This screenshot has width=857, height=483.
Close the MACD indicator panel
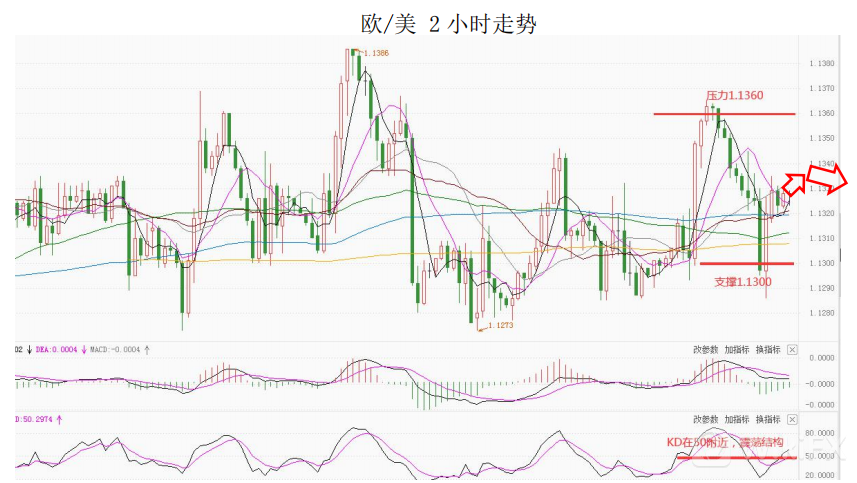click(792, 350)
